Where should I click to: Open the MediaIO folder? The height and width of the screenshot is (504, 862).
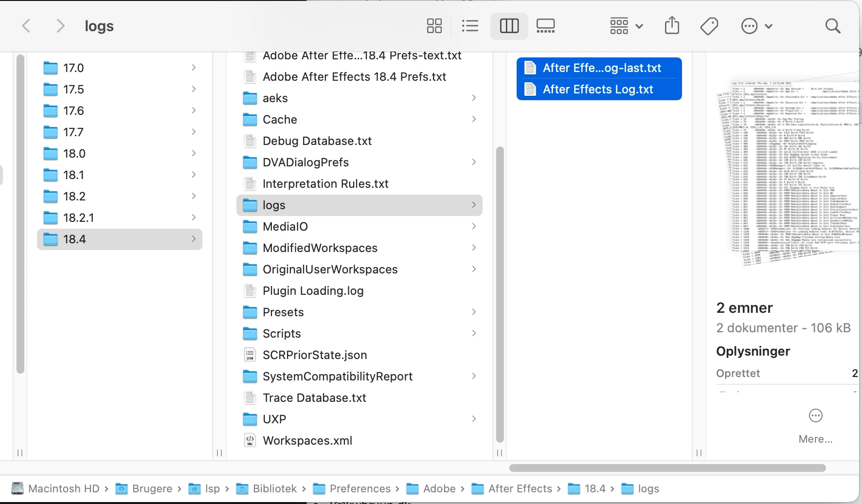click(x=359, y=227)
